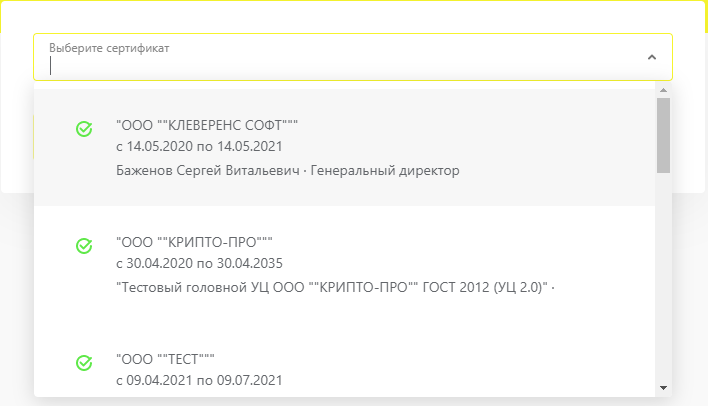Click validity dates 09.04.2021 по 09.07.2021
The width and height of the screenshot is (708, 406).
point(199,380)
